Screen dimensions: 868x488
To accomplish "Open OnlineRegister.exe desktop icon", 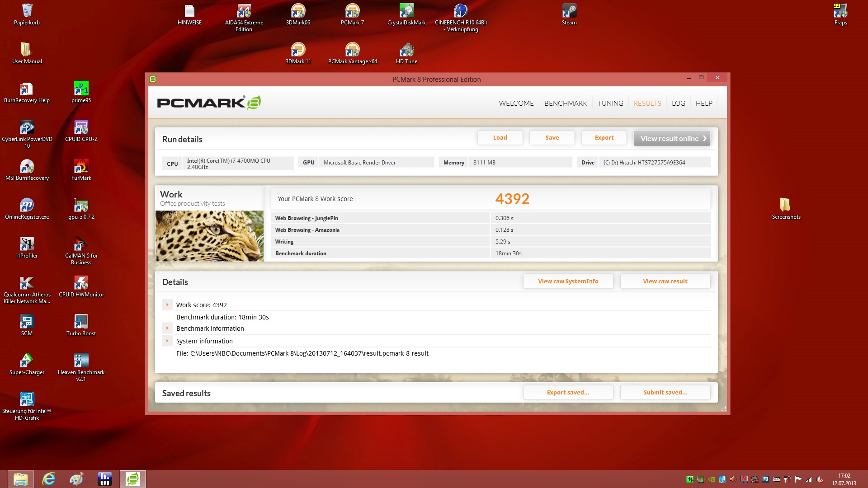I will point(27,208).
